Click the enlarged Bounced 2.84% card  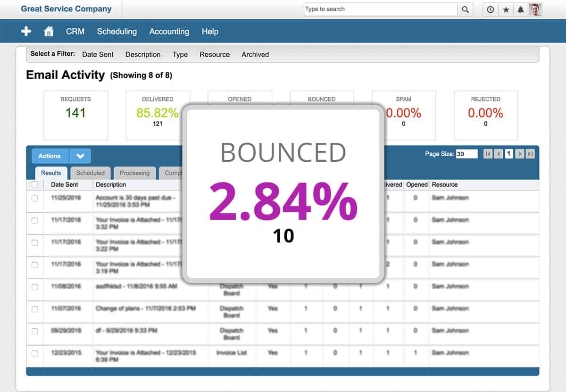pos(283,194)
